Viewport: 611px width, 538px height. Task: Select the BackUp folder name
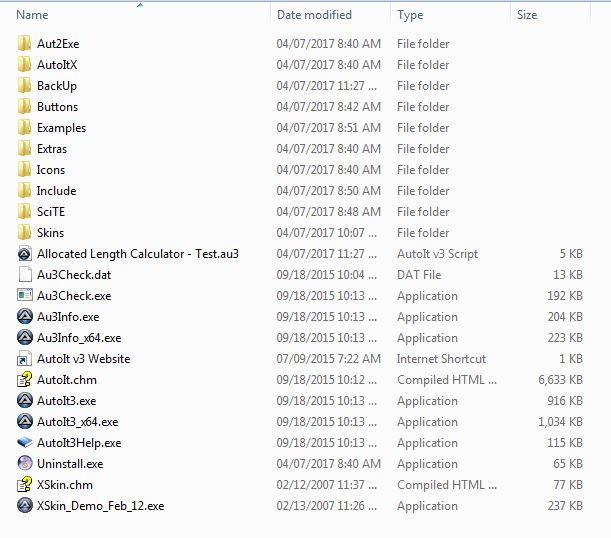(x=57, y=86)
